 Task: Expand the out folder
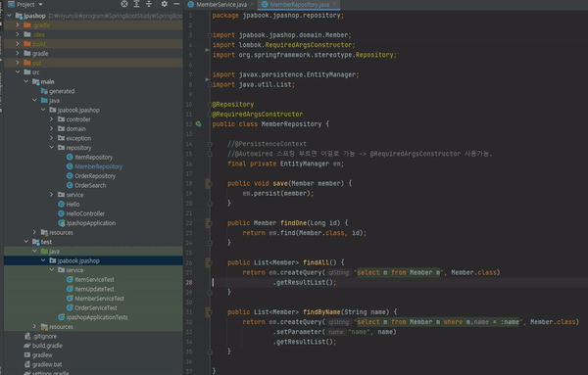click(18, 63)
